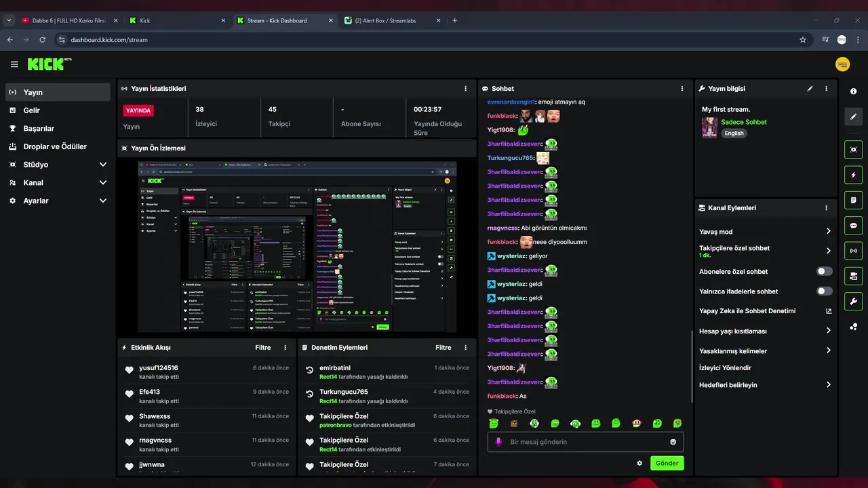
Task: Click the Yapay Zeka ile Sohbet Denetimi chart icon
Action: (828, 311)
